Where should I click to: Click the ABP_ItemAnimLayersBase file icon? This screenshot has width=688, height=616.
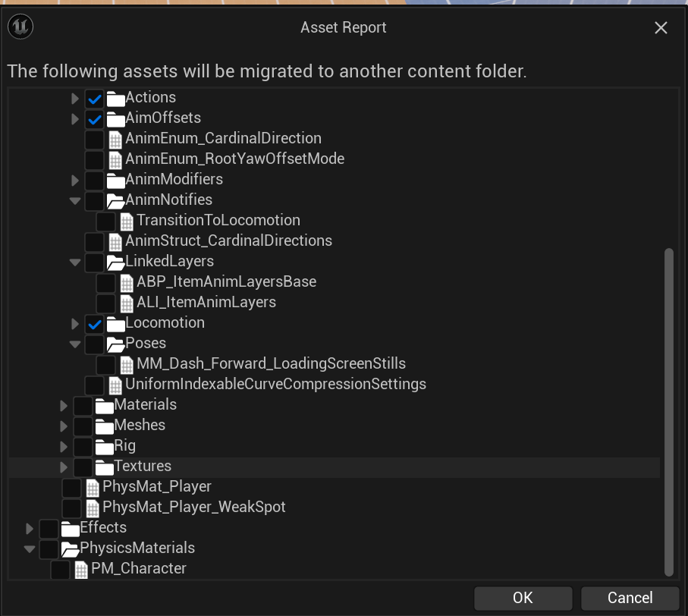click(127, 283)
